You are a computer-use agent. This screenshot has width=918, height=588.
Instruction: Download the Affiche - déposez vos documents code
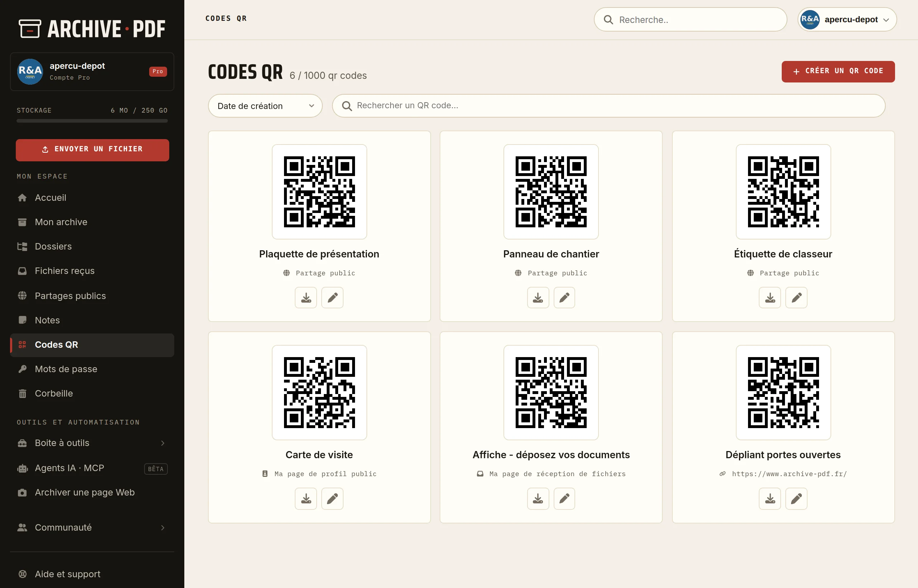(x=538, y=499)
